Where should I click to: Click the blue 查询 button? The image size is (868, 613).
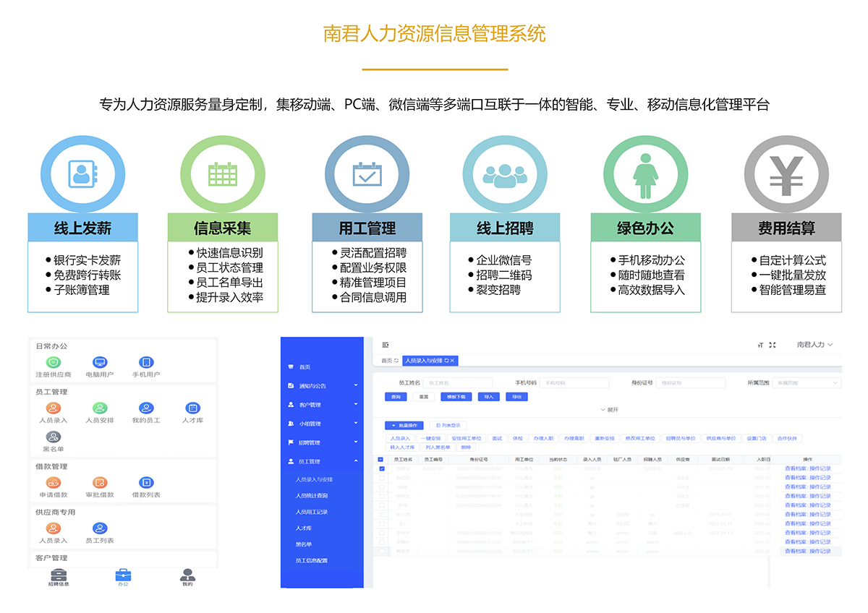(396, 397)
